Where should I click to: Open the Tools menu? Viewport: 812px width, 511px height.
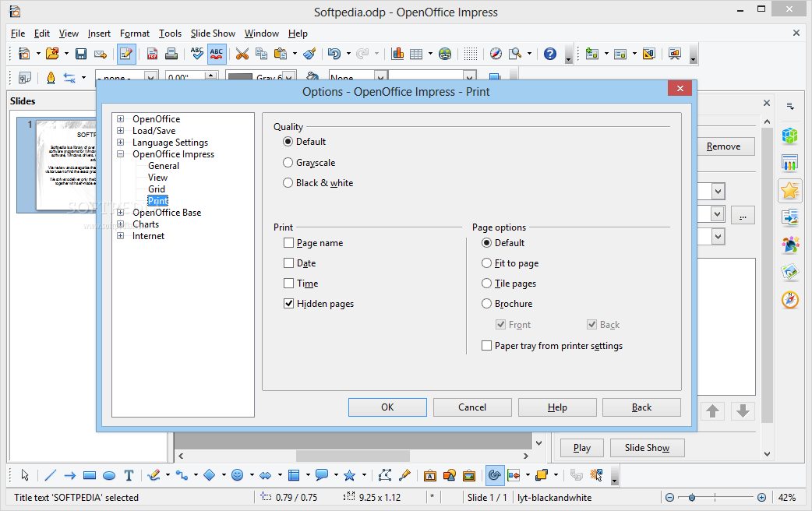coord(170,33)
